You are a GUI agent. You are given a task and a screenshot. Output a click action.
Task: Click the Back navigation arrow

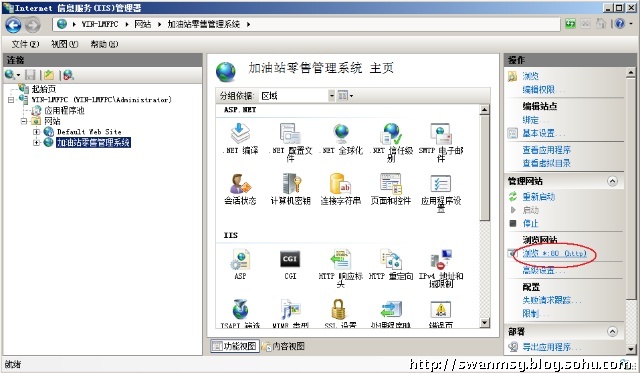click(13, 25)
